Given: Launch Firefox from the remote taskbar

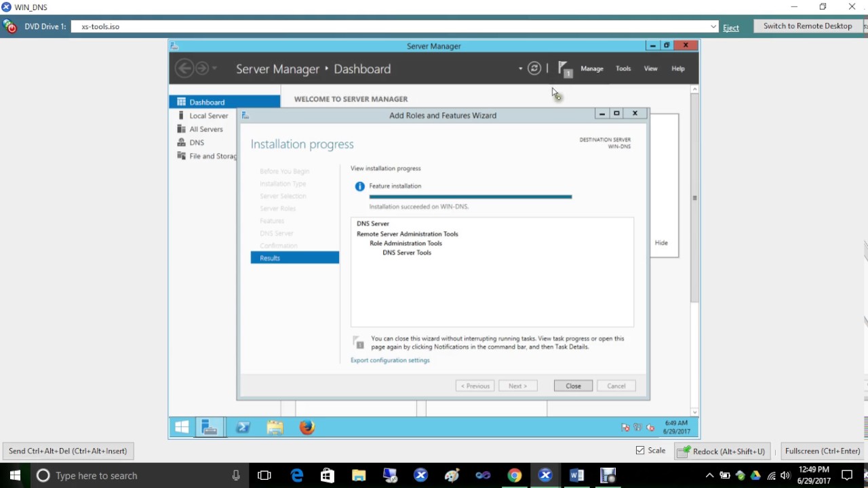Looking at the screenshot, I should tap(307, 428).
